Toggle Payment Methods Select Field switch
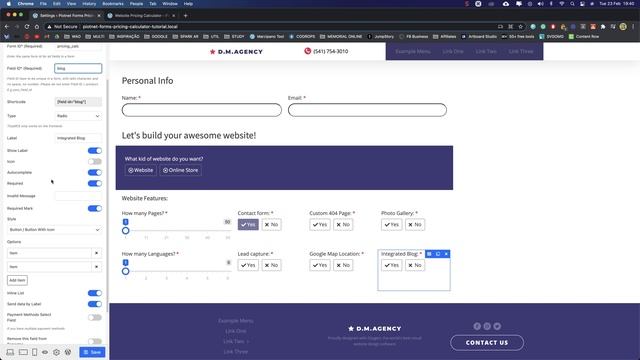The width and height of the screenshot is (640, 360). (x=95, y=318)
